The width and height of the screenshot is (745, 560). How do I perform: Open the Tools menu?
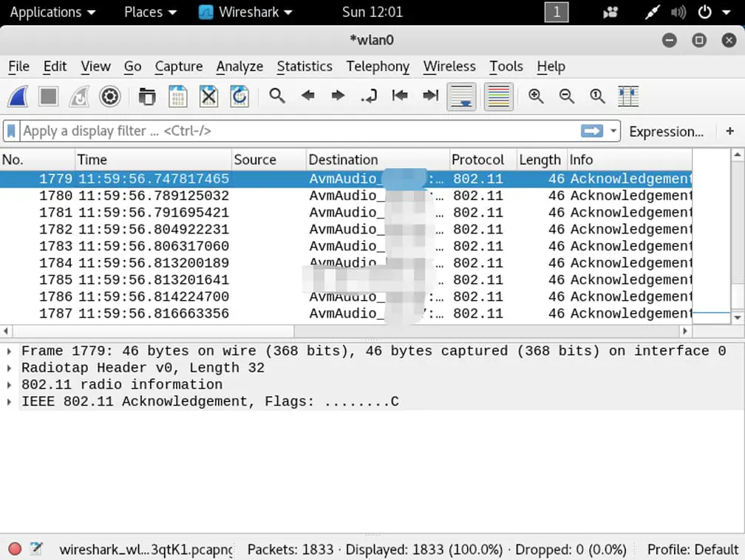tap(506, 66)
